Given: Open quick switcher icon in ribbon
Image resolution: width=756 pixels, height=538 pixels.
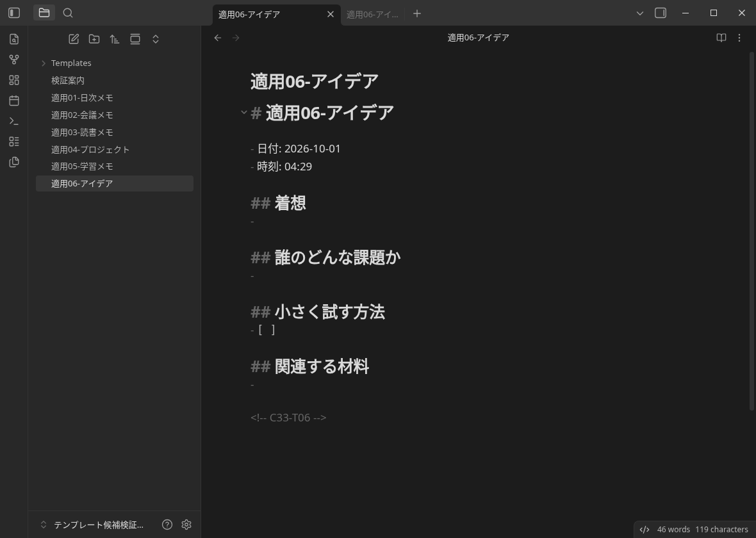Looking at the screenshot, I should pyautogui.click(x=14, y=39).
